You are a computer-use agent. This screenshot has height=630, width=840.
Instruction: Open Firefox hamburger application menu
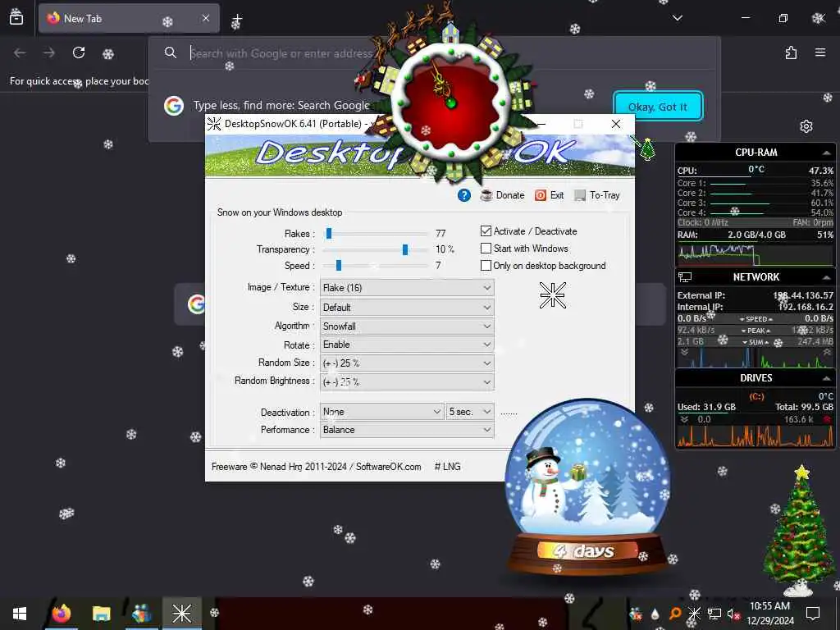(820, 52)
